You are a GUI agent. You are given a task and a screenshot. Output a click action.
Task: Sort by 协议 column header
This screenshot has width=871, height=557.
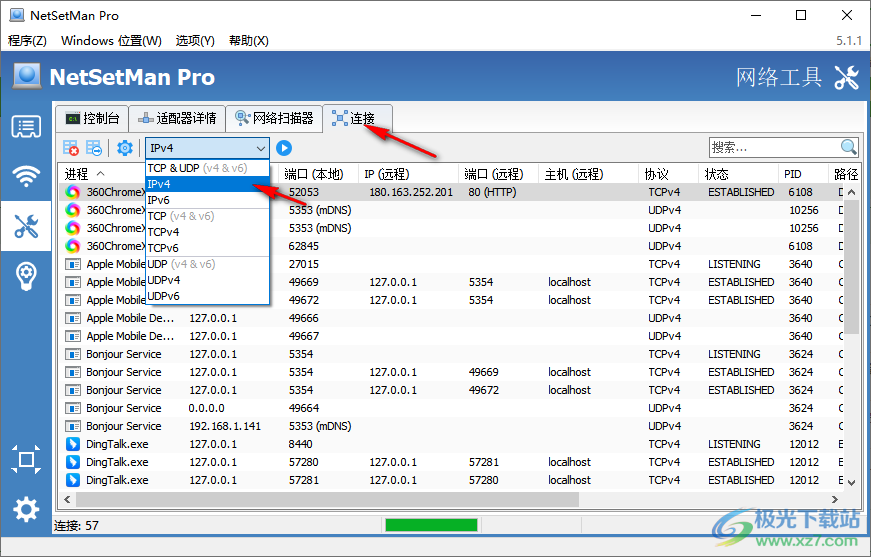coord(668,174)
